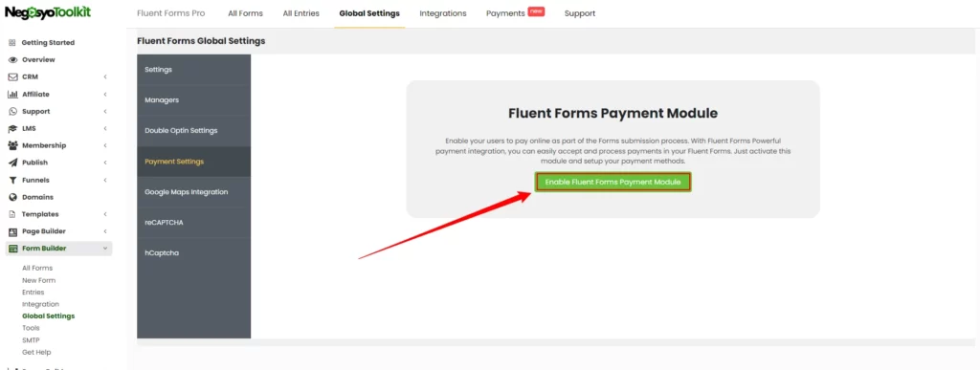Screen dimensions: 980x370
Task: Expand the Affiliate sidebar chevron
Action: (x=105, y=95)
